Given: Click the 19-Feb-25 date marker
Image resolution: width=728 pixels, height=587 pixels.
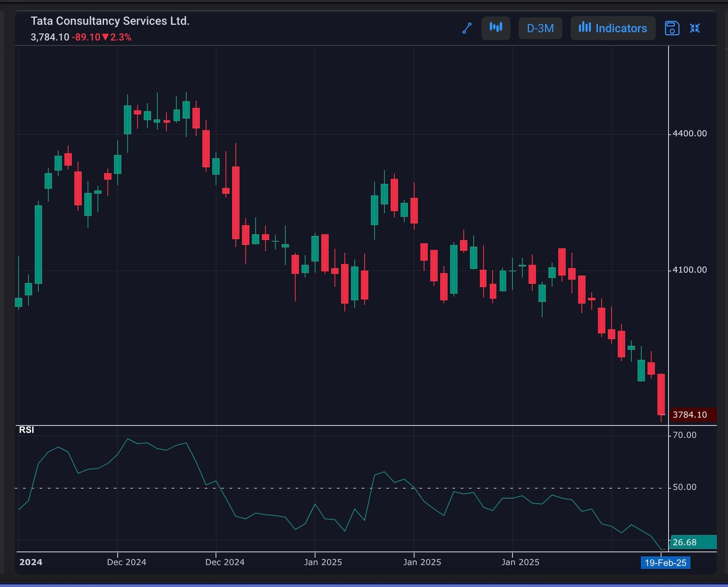Looking at the screenshot, I should click(x=665, y=563).
